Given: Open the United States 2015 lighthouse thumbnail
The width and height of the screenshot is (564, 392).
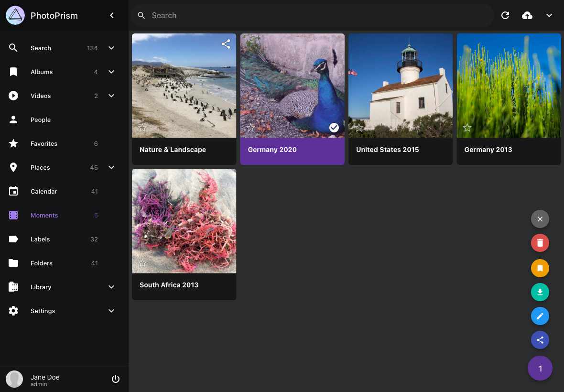Looking at the screenshot, I should coord(401,86).
